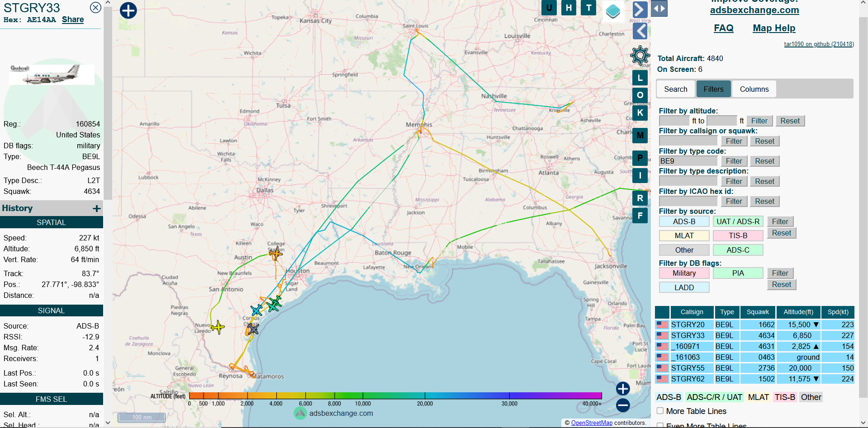This screenshot has height=428, width=868.
Task: Open the Columns tab
Action: click(x=754, y=89)
